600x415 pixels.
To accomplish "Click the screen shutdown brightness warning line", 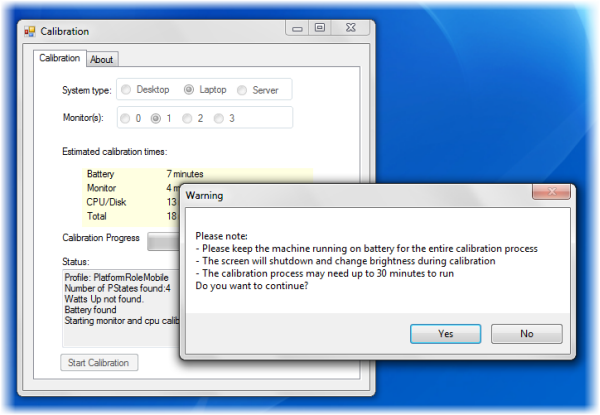I will pos(346,261).
